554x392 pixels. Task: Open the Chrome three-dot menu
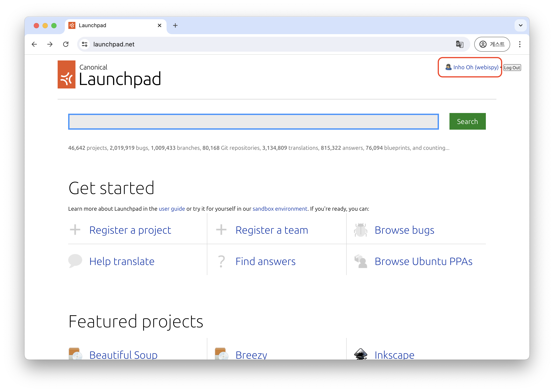(x=520, y=44)
